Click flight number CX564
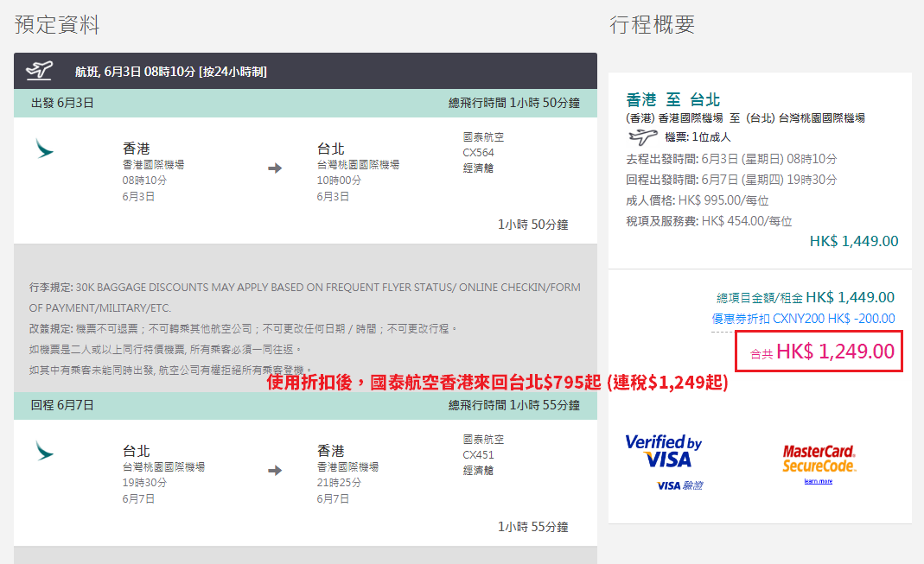The height and width of the screenshot is (564, 924). pyautogui.click(x=479, y=153)
